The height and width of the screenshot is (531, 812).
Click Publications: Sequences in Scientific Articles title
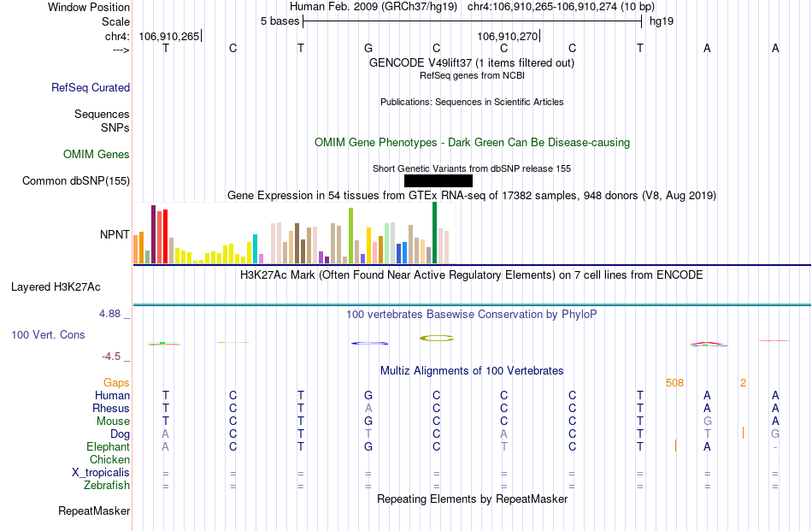click(x=472, y=102)
